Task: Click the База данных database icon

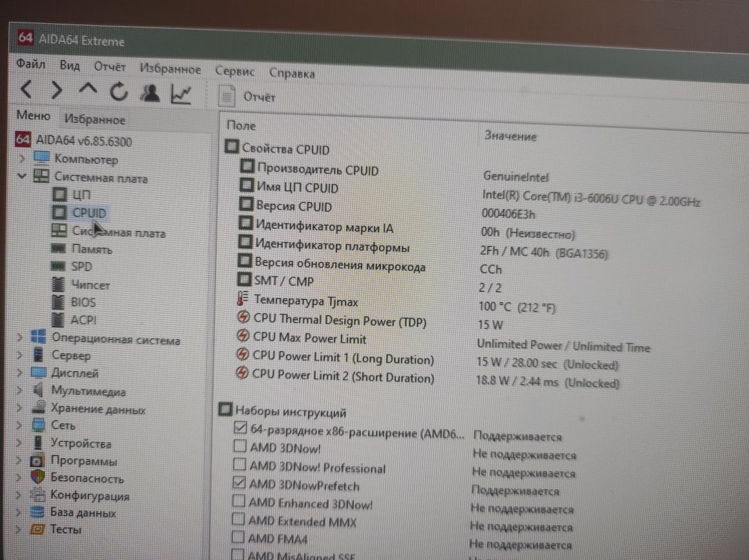Action: point(37,512)
